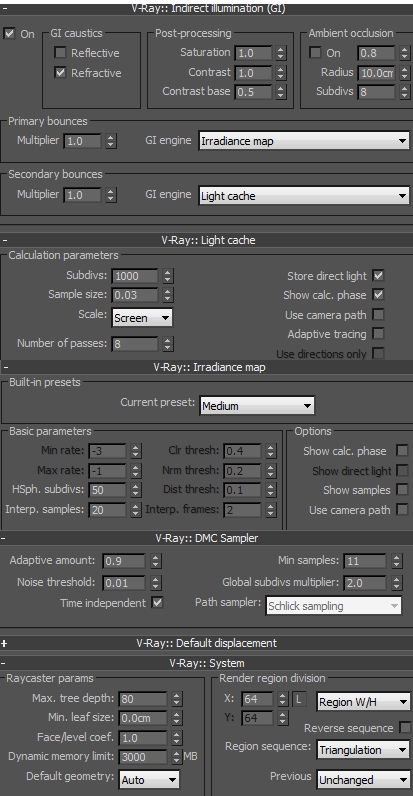Toggle Light cache Show calc. phase
Screen dimensions: 413x796
pos(378,295)
